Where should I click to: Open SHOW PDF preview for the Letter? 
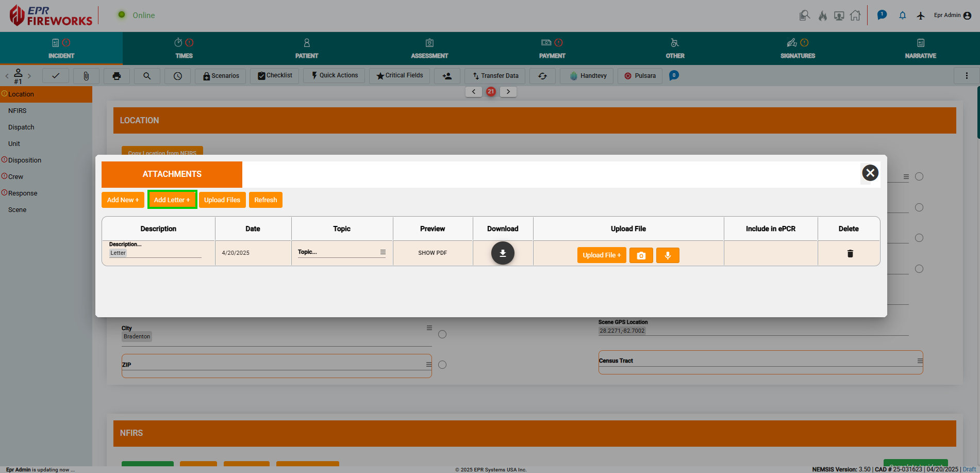point(432,253)
